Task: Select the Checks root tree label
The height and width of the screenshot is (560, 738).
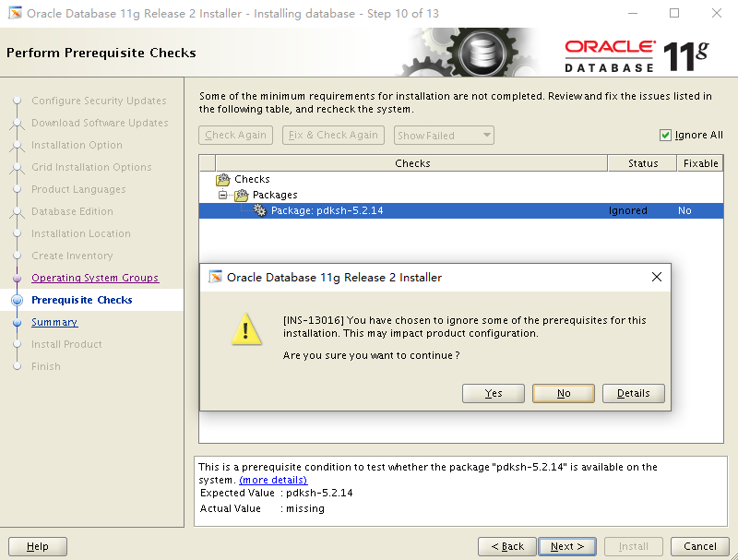Action: [x=252, y=179]
